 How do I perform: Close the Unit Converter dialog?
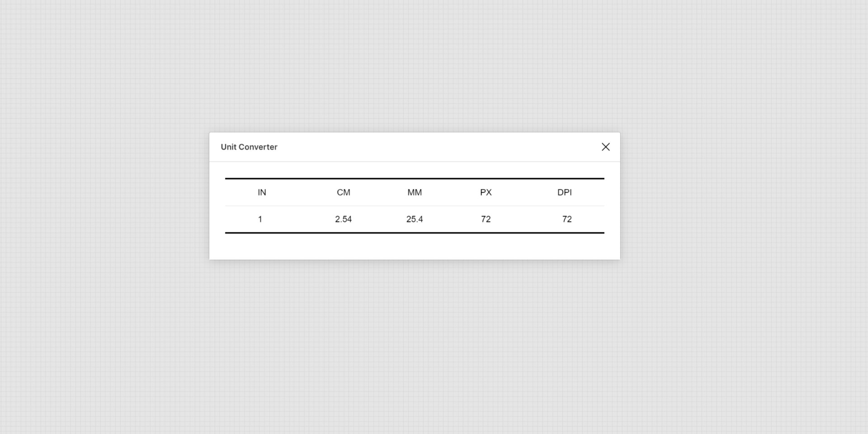click(x=606, y=147)
